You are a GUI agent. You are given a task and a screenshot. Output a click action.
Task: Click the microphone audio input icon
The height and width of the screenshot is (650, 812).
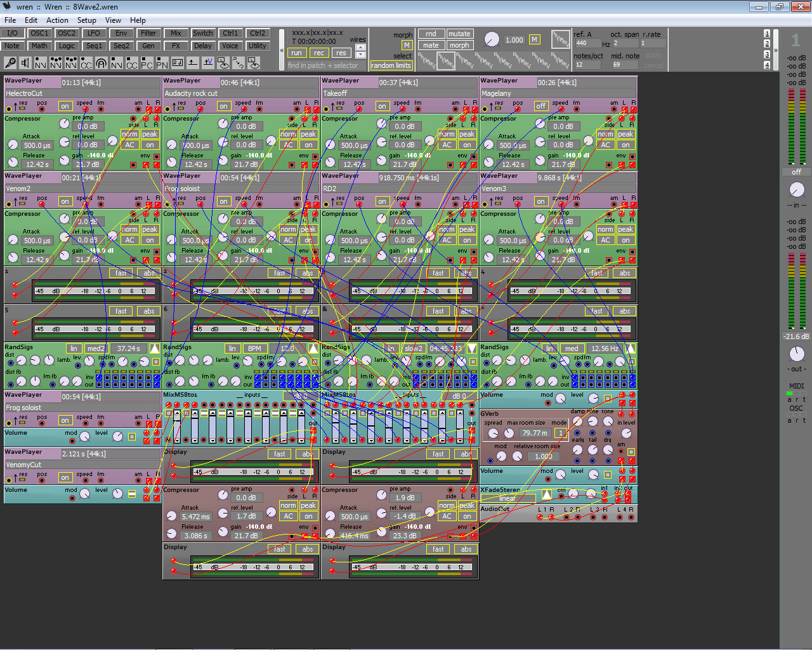click(x=10, y=63)
